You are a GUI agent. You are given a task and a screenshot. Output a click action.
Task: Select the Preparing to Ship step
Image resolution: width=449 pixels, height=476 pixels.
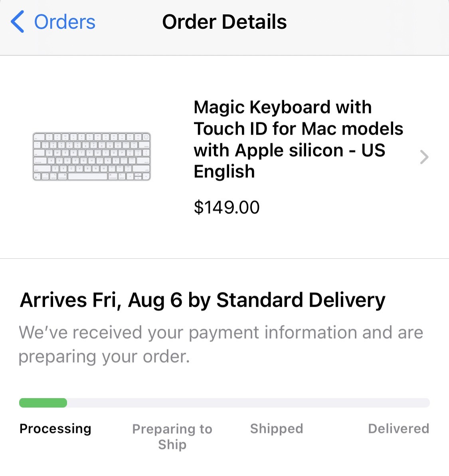click(x=172, y=436)
